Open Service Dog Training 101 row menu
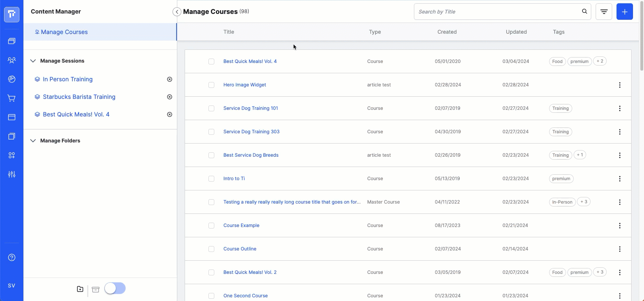Viewport: 644px width, 301px height. click(x=620, y=108)
